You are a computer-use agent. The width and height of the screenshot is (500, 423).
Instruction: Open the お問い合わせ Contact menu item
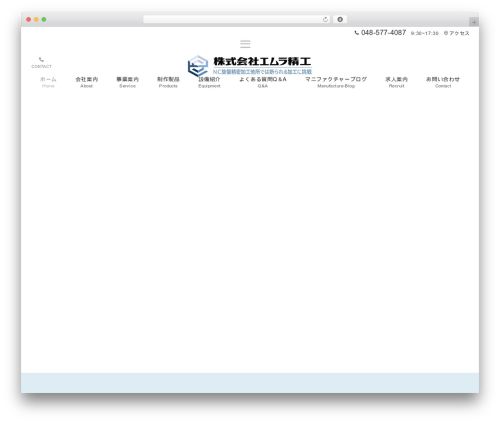(443, 82)
